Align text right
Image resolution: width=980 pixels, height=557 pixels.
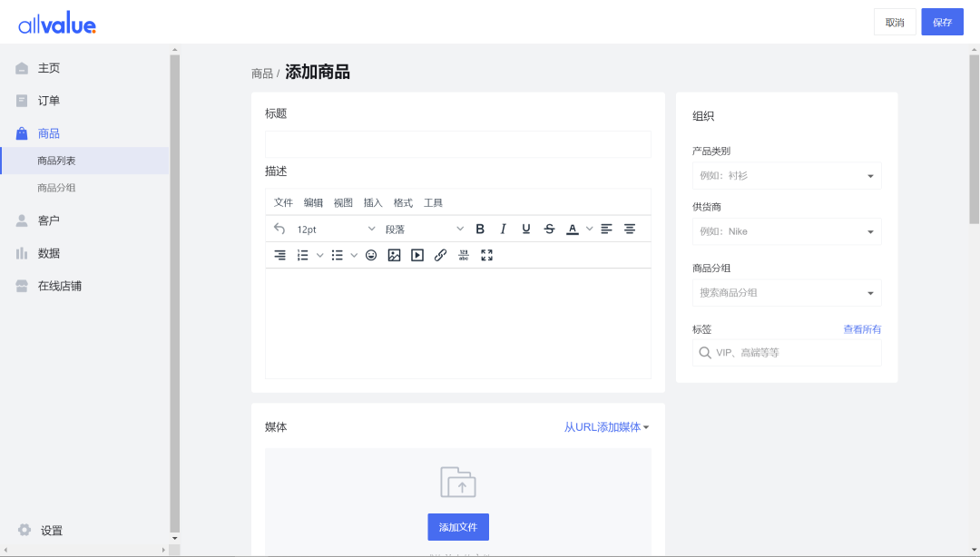click(279, 255)
